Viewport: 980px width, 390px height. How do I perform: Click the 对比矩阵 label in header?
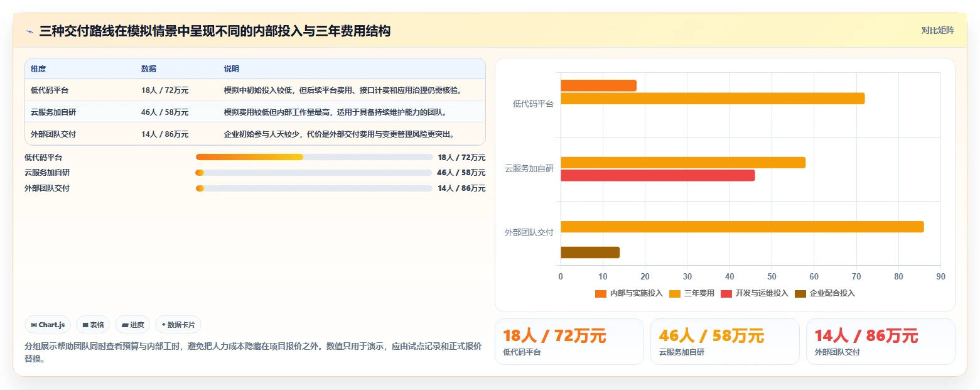[x=937, y=31]
